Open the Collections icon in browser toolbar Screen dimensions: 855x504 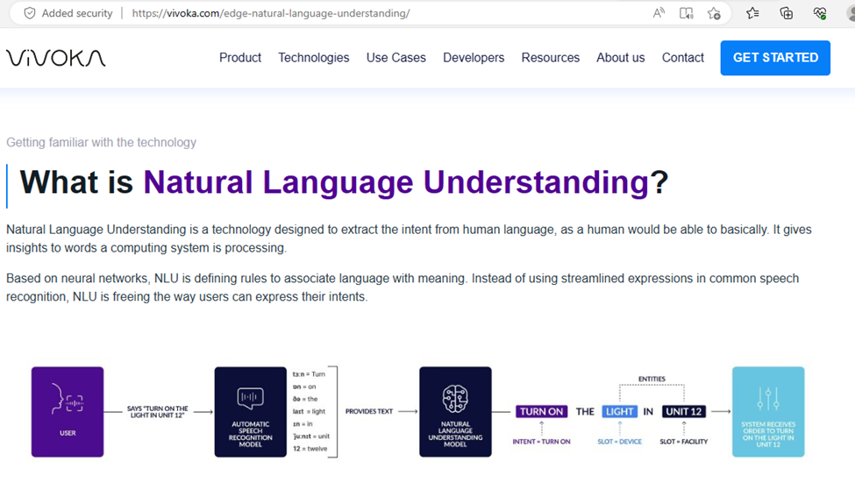tap(787, 13)
